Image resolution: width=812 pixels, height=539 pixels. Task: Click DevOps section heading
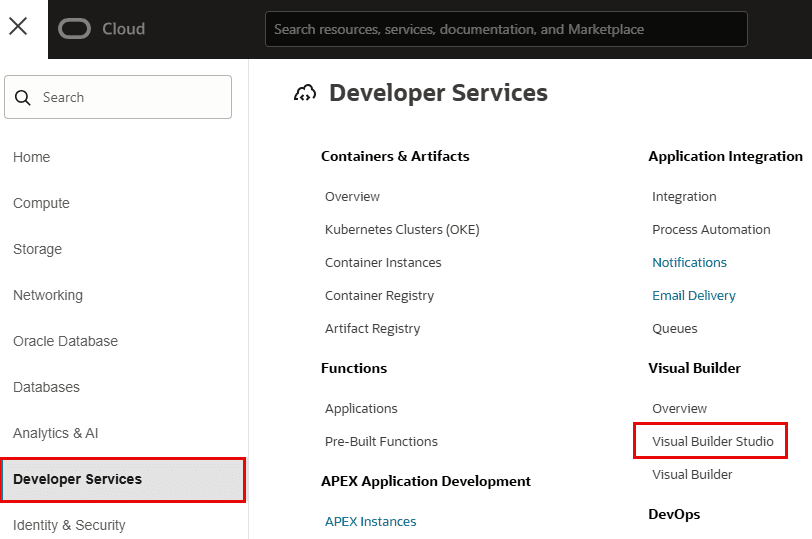(x=674, y=514)
